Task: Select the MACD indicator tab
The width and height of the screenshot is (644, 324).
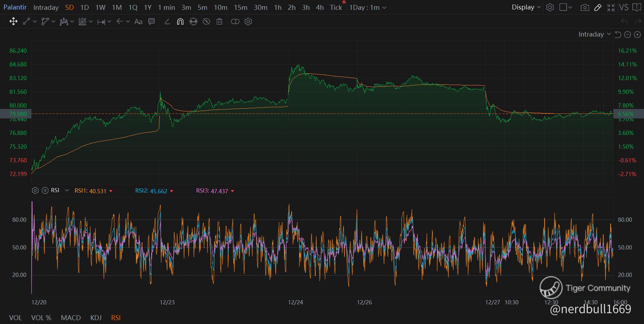Action: [x=71, y=318]
